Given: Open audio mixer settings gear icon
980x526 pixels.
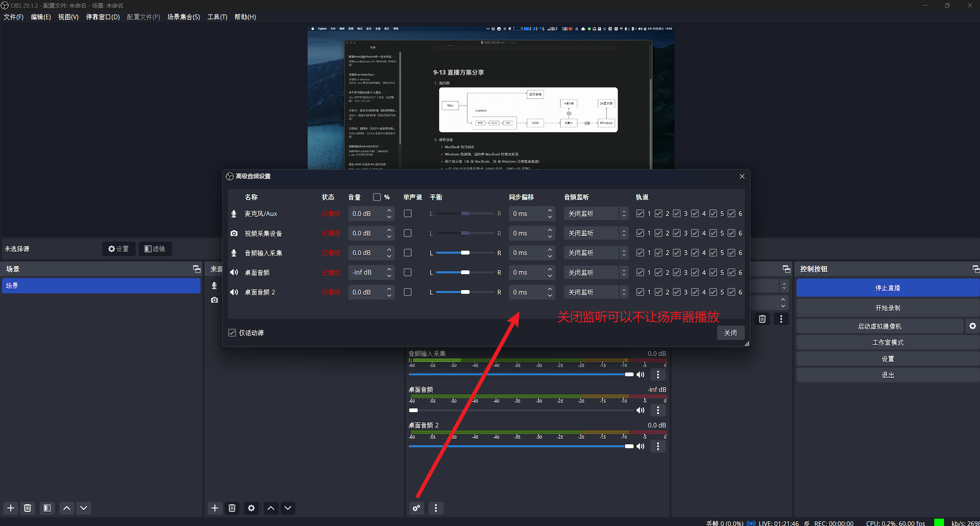Looking at the screenshot, I should pos(416,508).
